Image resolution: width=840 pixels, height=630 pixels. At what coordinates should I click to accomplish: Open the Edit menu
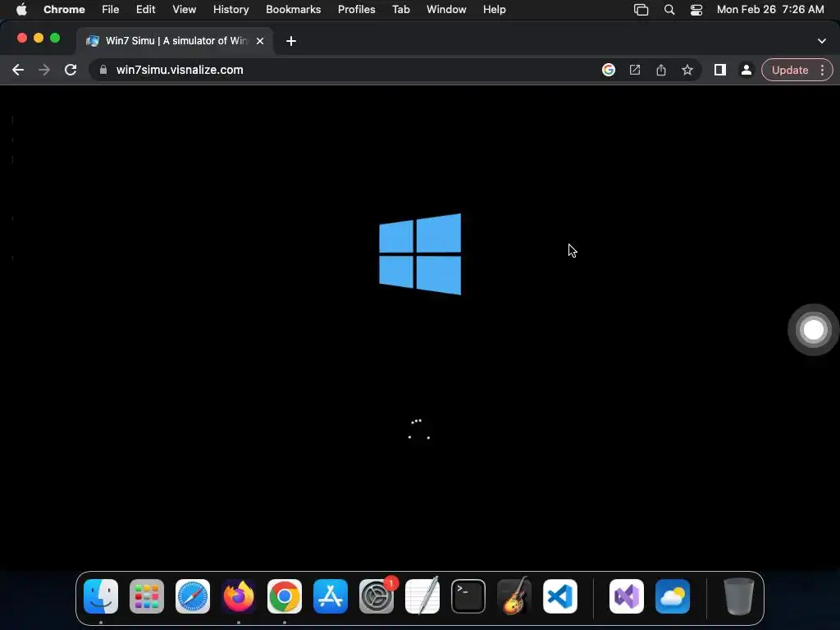tap(146, 10)
